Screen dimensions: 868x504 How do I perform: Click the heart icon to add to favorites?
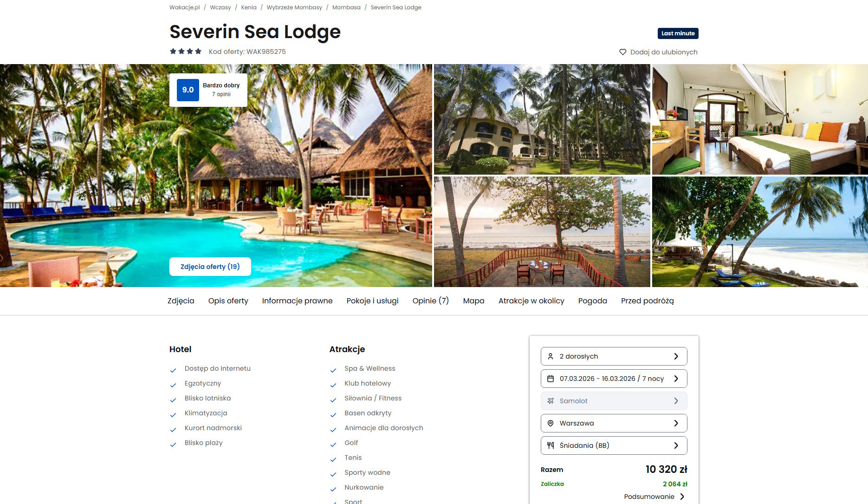(x=623, y=52)
